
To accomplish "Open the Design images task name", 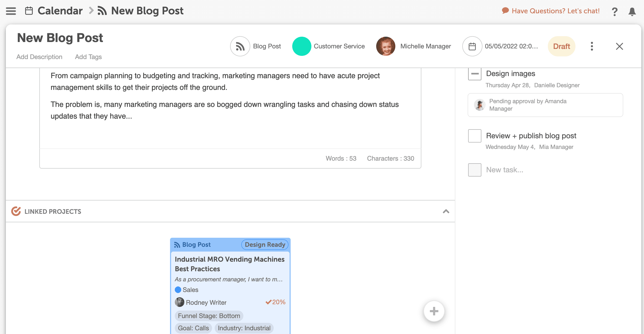I will click(510, 74).
